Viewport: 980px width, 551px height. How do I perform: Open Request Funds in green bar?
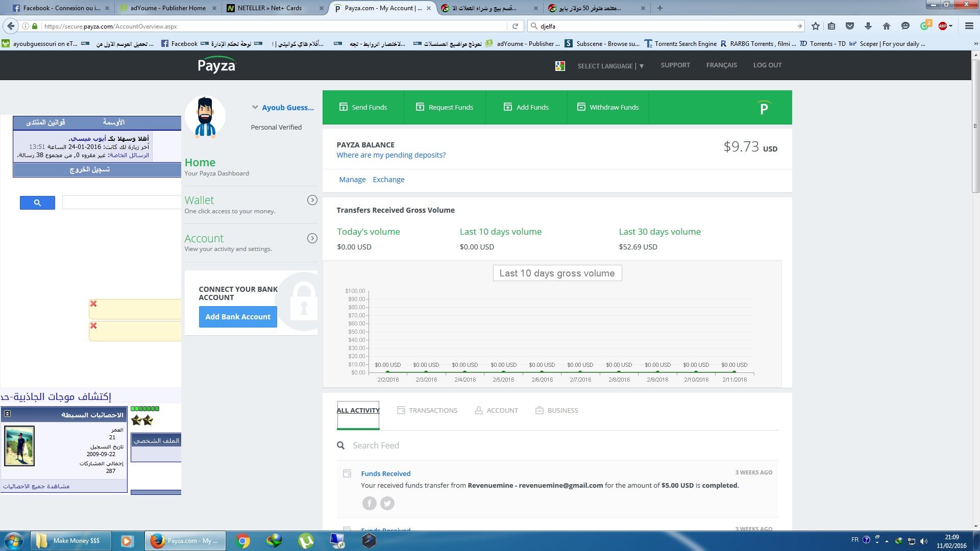[x=445, y=107]
